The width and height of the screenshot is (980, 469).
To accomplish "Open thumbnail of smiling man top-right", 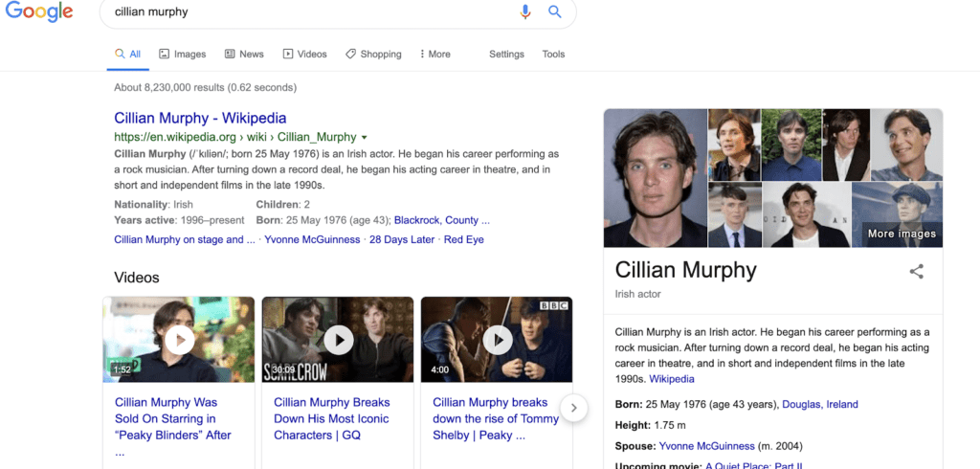I will tap(906, 145).
